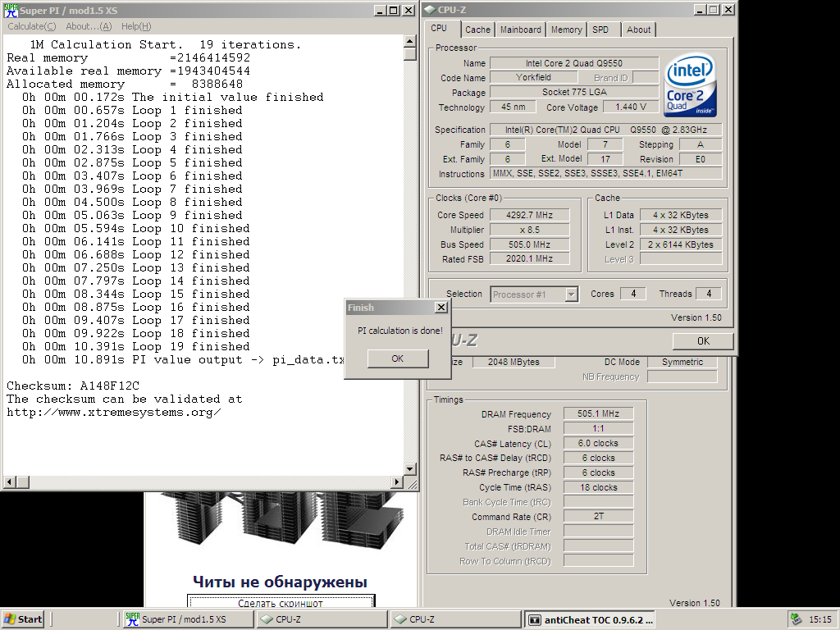The width and height of the screenshot is (840, 630).
Task: Close the Finish dialog with X
Action: coord(441,307)
